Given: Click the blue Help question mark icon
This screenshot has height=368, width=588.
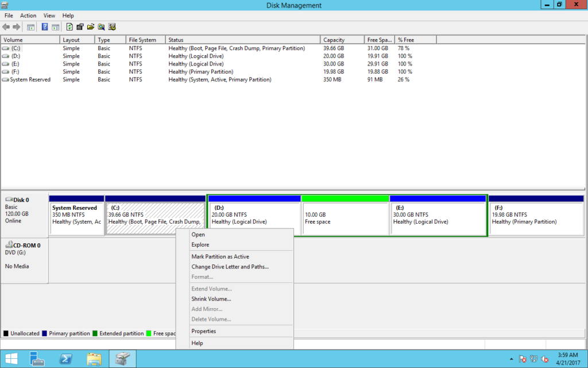Looking at the screenshot, I should click(x=45, y=27).
